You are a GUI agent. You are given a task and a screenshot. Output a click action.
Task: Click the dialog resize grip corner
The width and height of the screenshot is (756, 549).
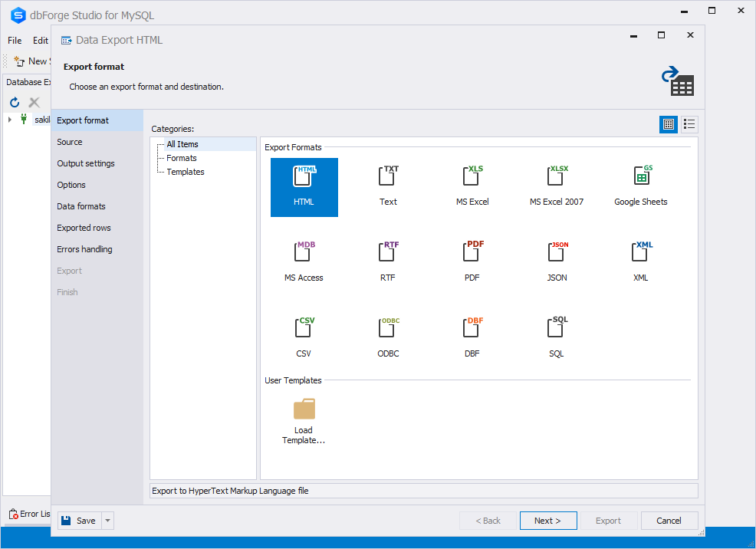click(x=702, y=533)
